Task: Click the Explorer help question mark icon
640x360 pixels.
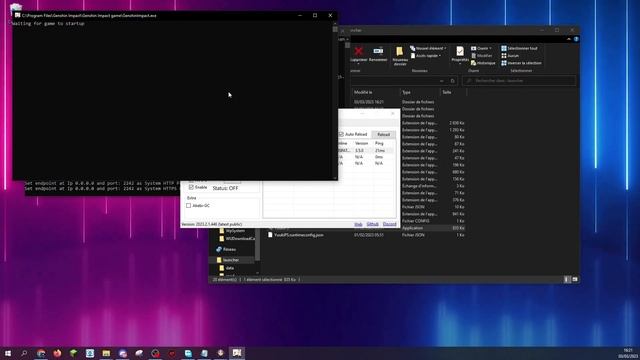Action: click(x=576, y=39)
